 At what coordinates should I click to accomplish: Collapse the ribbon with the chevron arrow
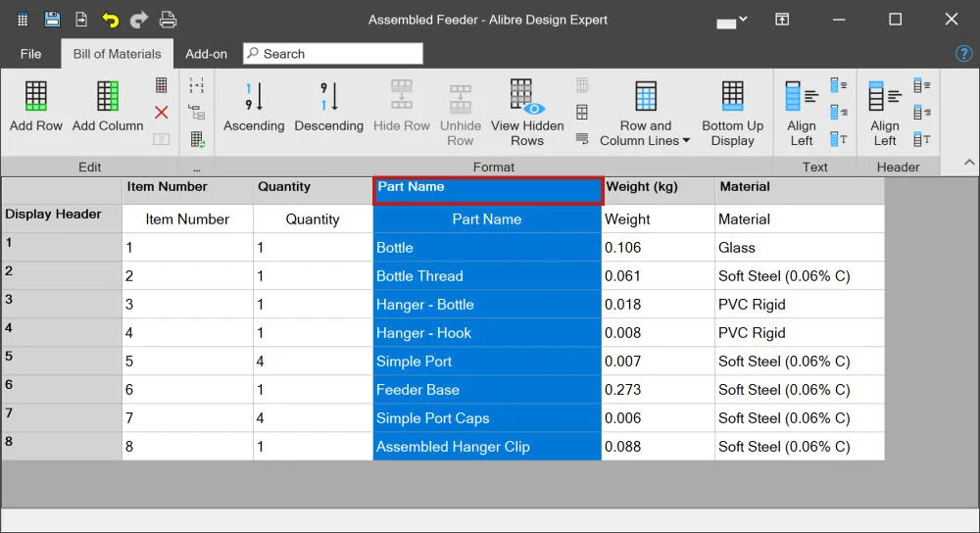click(x=969, y=163)
